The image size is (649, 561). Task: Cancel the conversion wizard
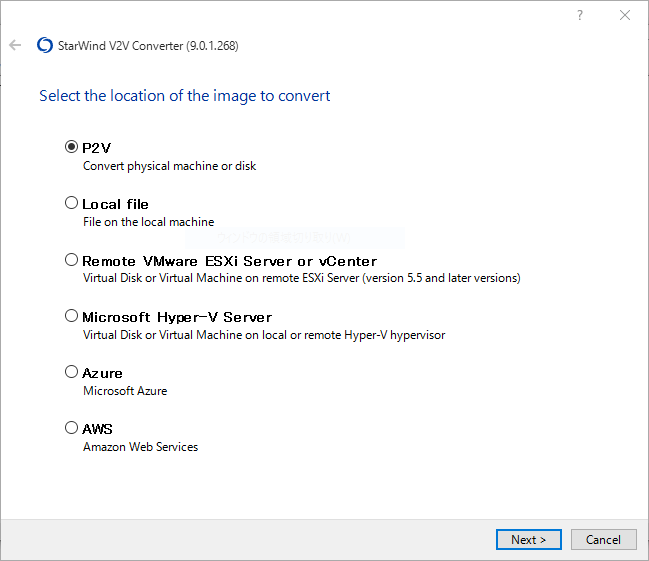(x=603, y=539)
